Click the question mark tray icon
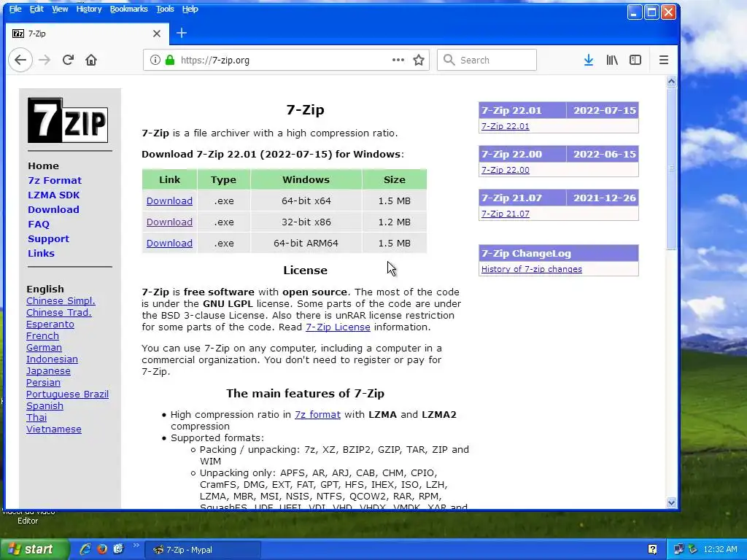This screenshot has width=747, height=560. (x=653, y=550)
